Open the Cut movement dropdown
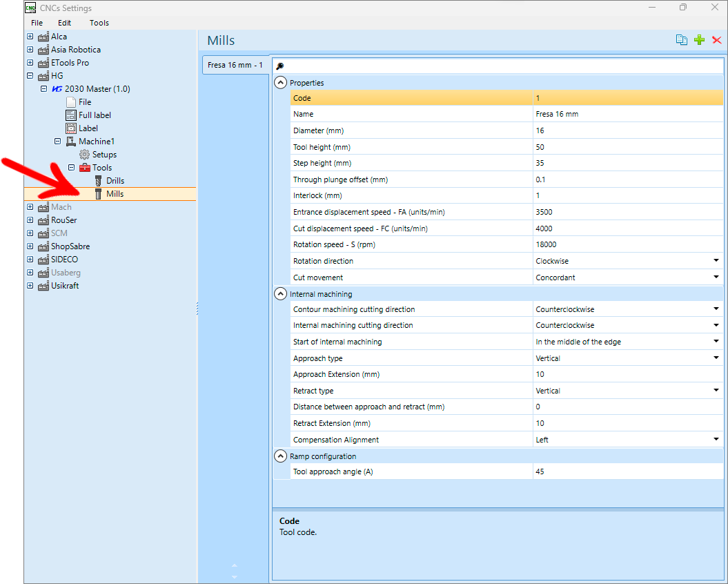Viewport: 728px width, 584px height. click(716, 277)
